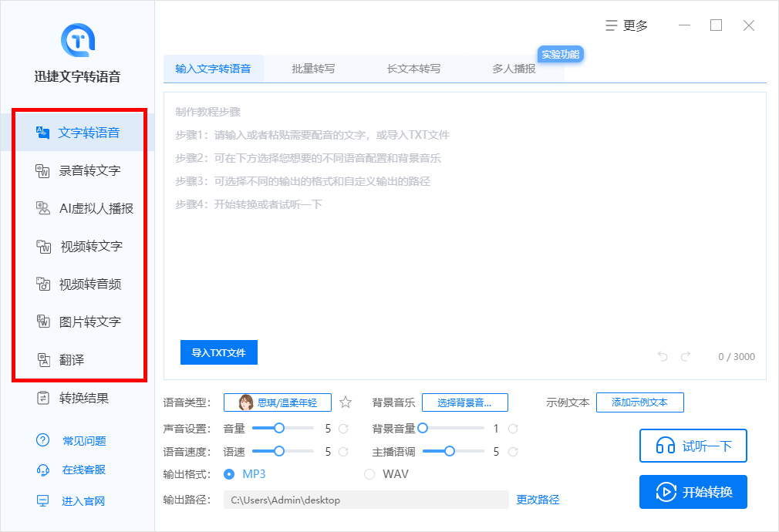Adjust the 语速 speech speed slider
Viewport: 779px width, 532px height.
pos(278,452)
